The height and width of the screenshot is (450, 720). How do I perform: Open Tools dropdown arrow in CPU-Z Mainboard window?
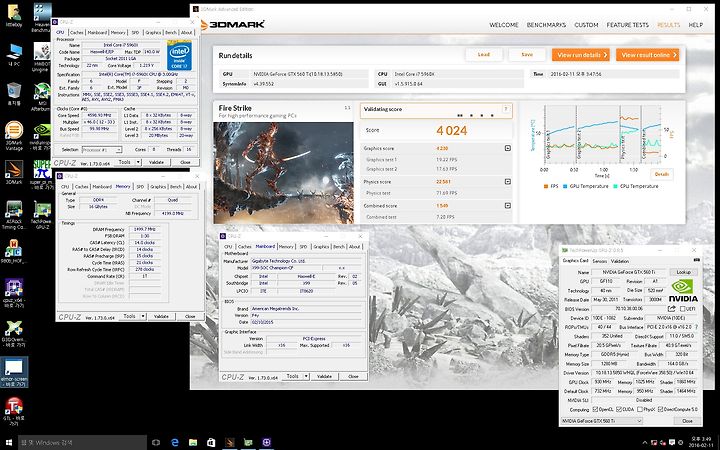click(x=306, y=376)
